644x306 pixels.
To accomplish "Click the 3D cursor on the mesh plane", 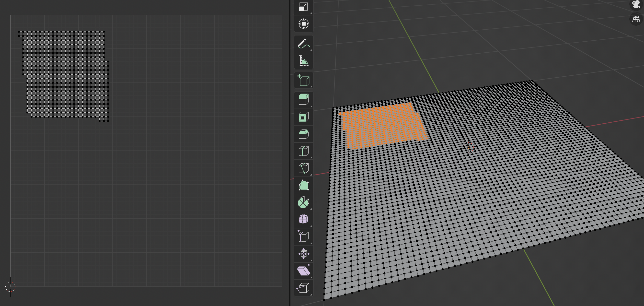I will click(469, 148).
